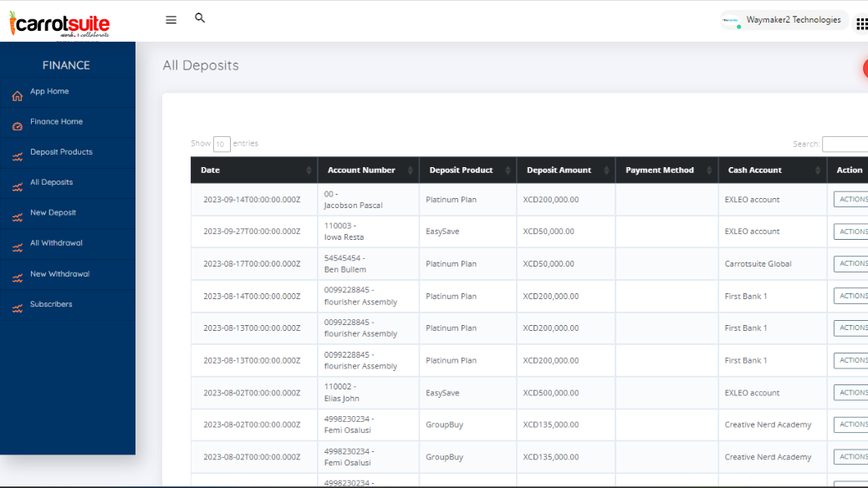
Task: Sort table by Deposit Amount column
Action: click(x=565, y=170)
